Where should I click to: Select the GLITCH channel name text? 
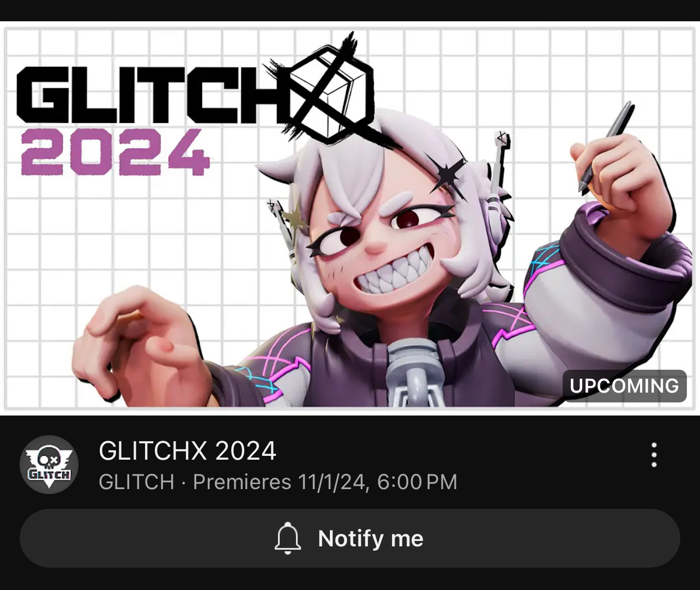[x=136, y=482]
